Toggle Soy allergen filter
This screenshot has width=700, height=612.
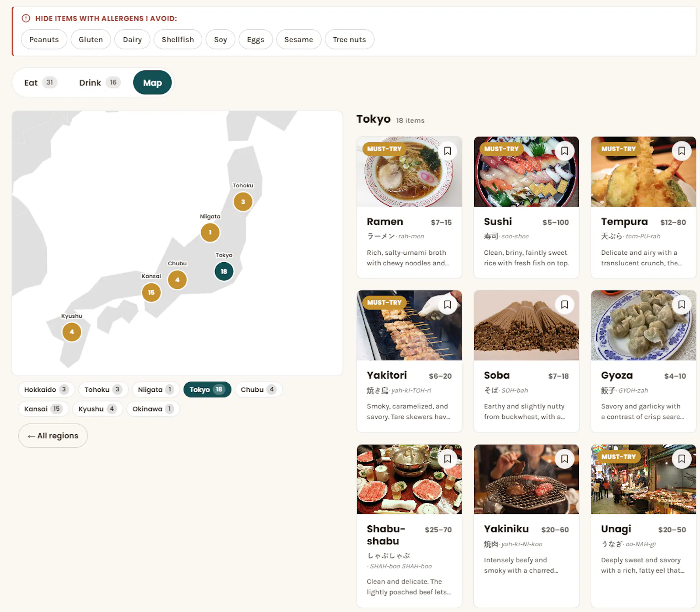click(220, 39)
